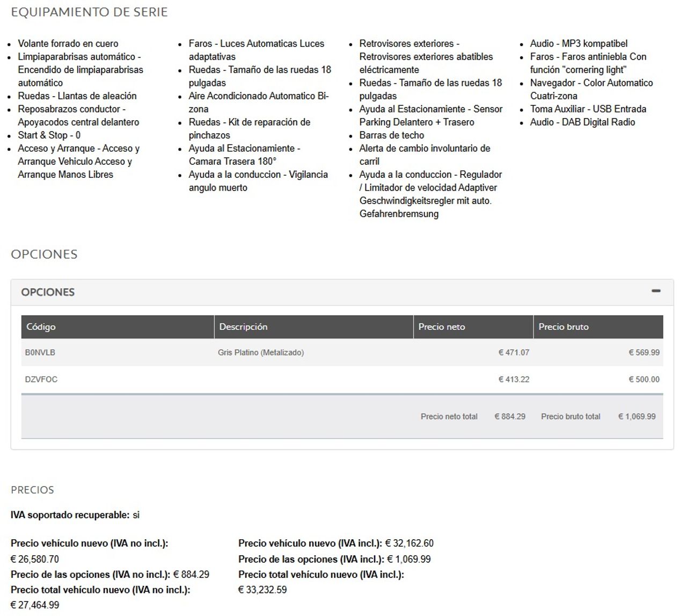Click the Precio neto total value € 884.29
This screenshot has height=616, width=687.
click(x=510, y=416)
